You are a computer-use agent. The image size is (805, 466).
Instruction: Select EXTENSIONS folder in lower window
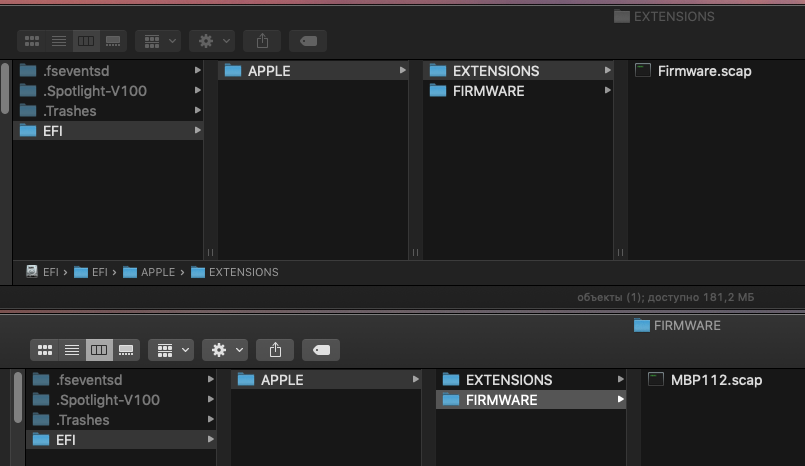click(531, 379)
